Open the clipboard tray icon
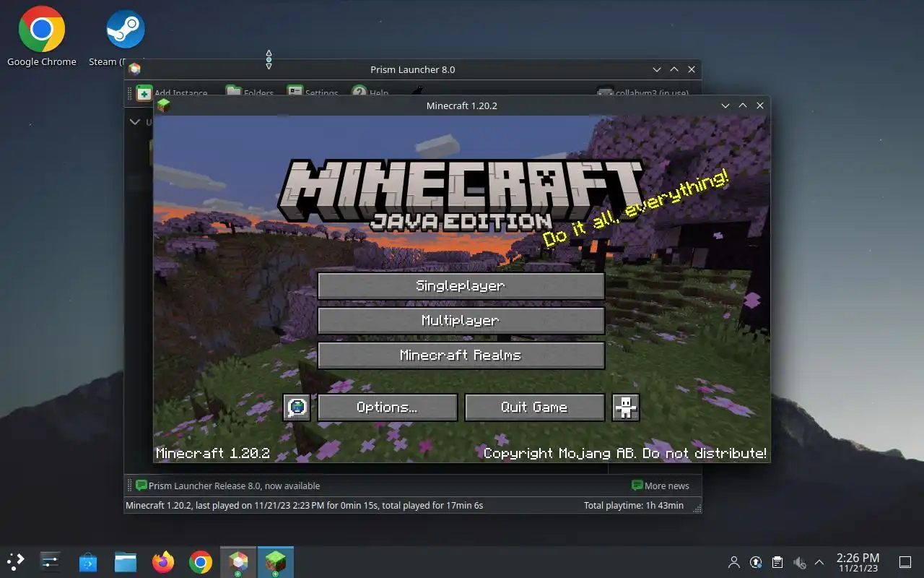Image resolution: width=924 pixels, height=578 pixels. 777,562
